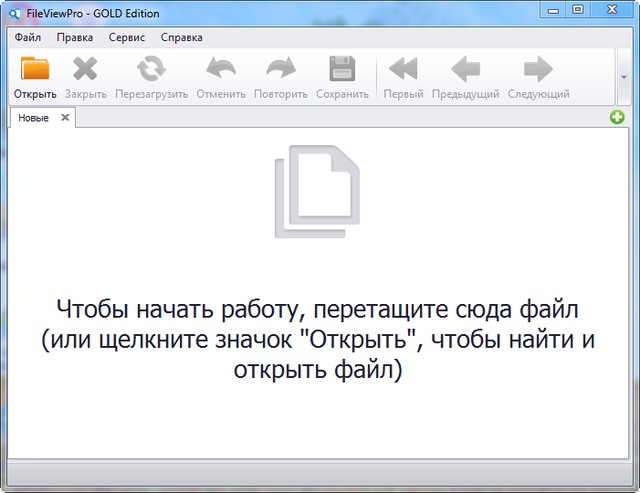The width and height of the screenshot is (640, 493).
Task: Click the drop-file instruction text area
Action: pos(319,339)
